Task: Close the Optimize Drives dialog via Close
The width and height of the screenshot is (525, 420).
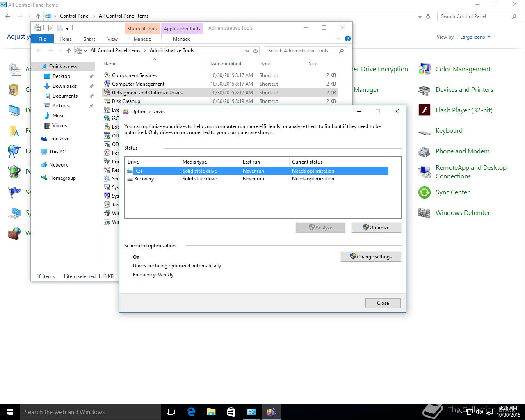Action: click(x=383, y=303)
